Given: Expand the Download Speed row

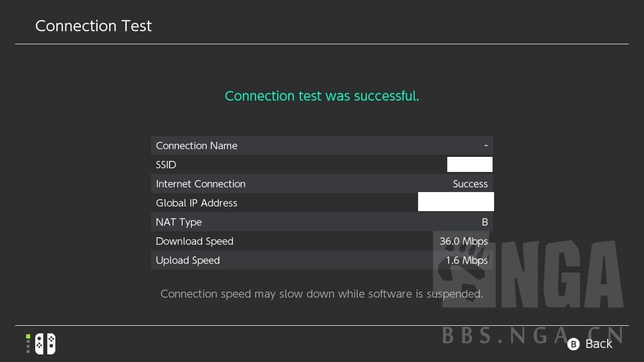Looking at the screenshot, I should [x=322, y=241].
